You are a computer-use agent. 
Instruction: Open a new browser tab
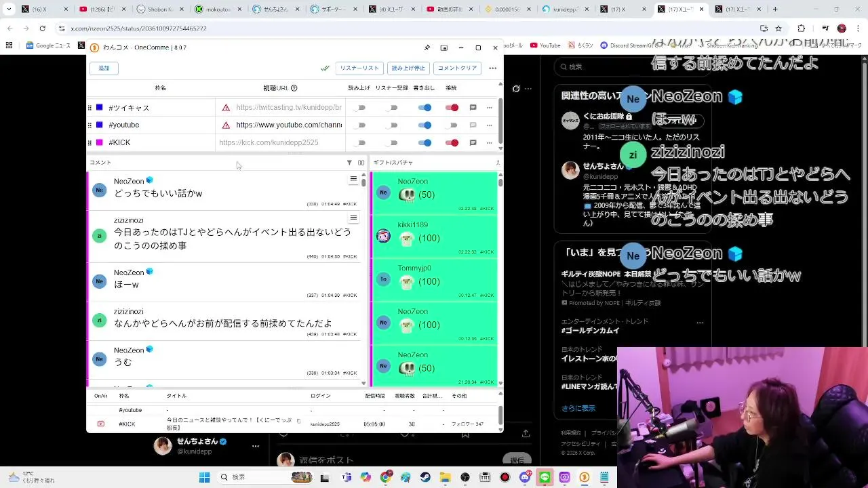coord(775,9)
